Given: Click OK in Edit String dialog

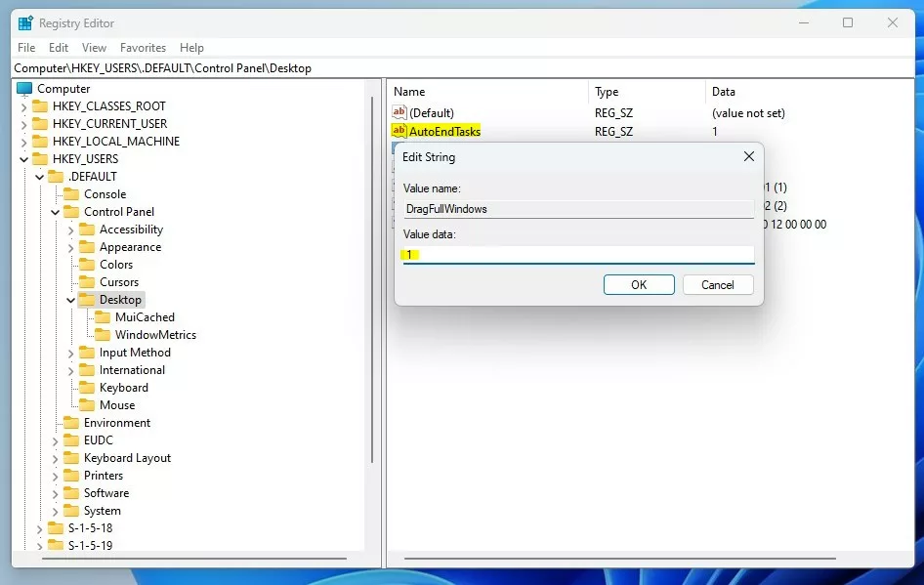Looking at the screenshot, I should point(639,285).
